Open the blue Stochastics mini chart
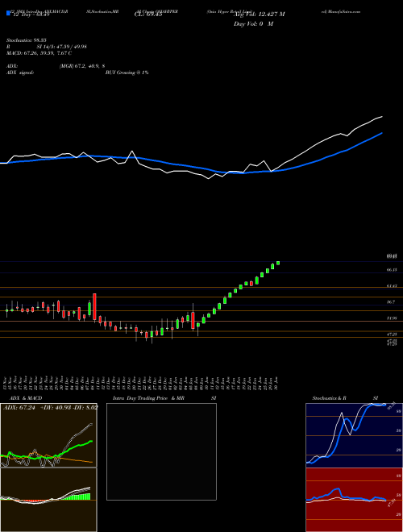Screen dimensions: 403x532 coord(354,435)
